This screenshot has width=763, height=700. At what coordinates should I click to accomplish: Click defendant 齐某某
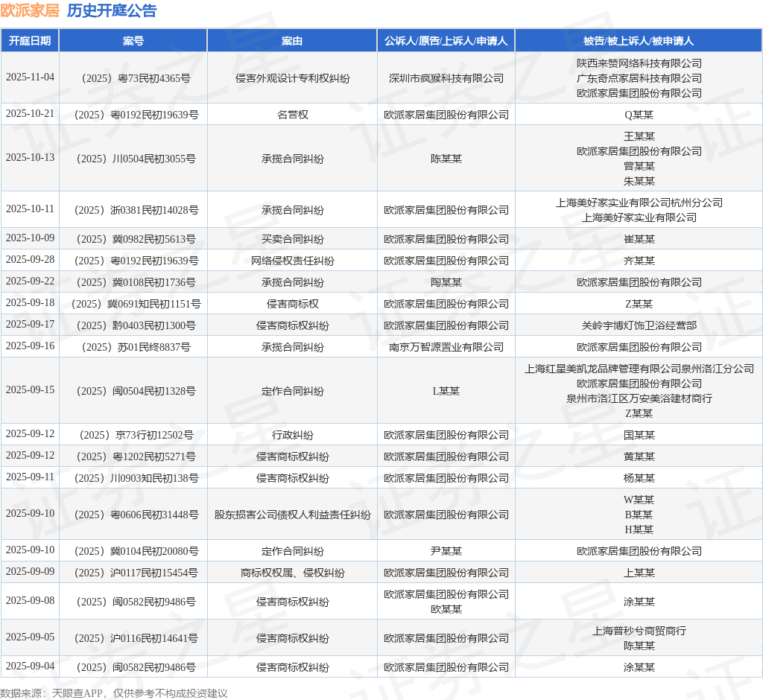tap(639, 261)
